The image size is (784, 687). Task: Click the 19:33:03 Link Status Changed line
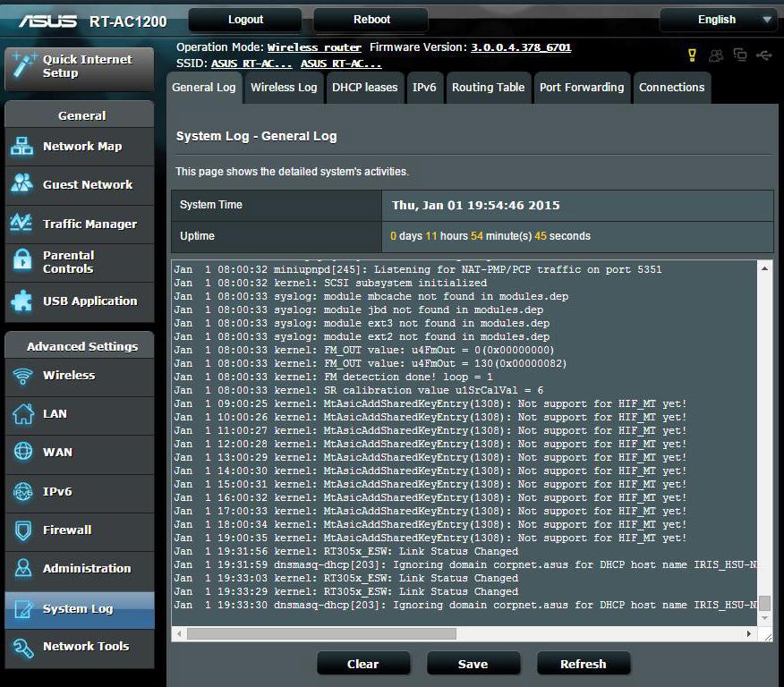click(346, 578)
